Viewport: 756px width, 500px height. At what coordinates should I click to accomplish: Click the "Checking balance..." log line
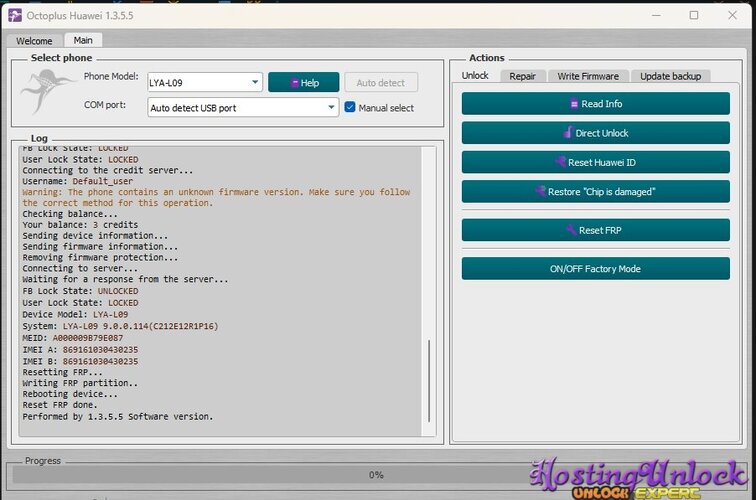pos(70,214)
